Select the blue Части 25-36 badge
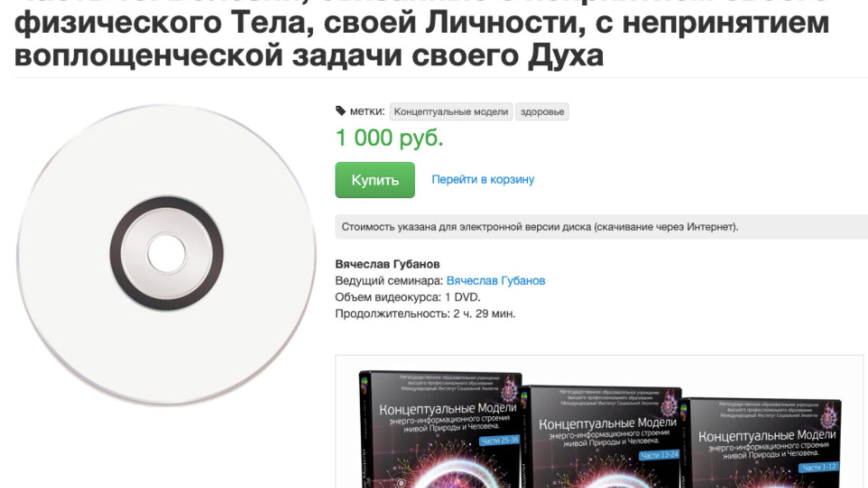Screen dimensions: 868x488 [499, 440]
